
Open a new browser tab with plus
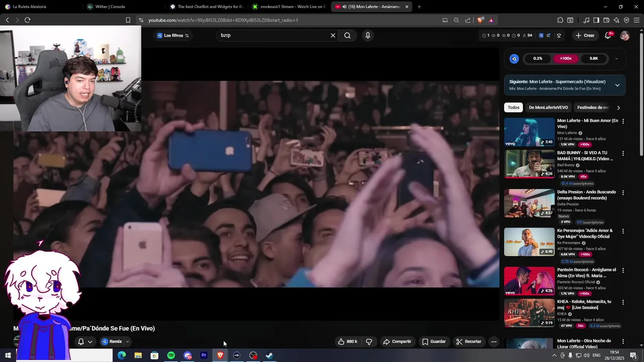(x=419, y=7)
